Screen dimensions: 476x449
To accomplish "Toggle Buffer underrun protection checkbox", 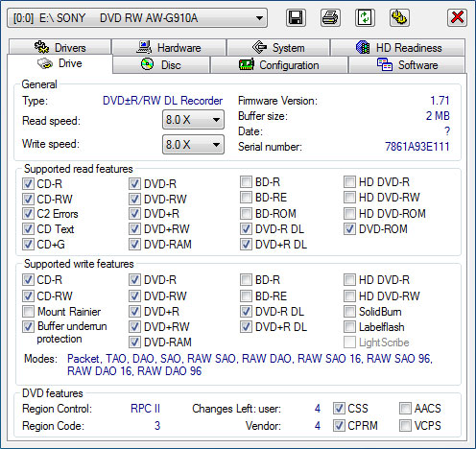I will tap(28, 326).
